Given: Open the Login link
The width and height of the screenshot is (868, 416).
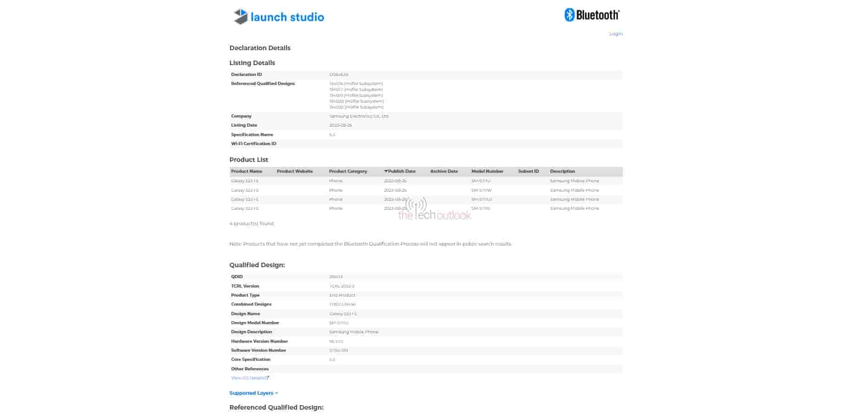Looking at the screenshot, I should click(x=615, y=34).
